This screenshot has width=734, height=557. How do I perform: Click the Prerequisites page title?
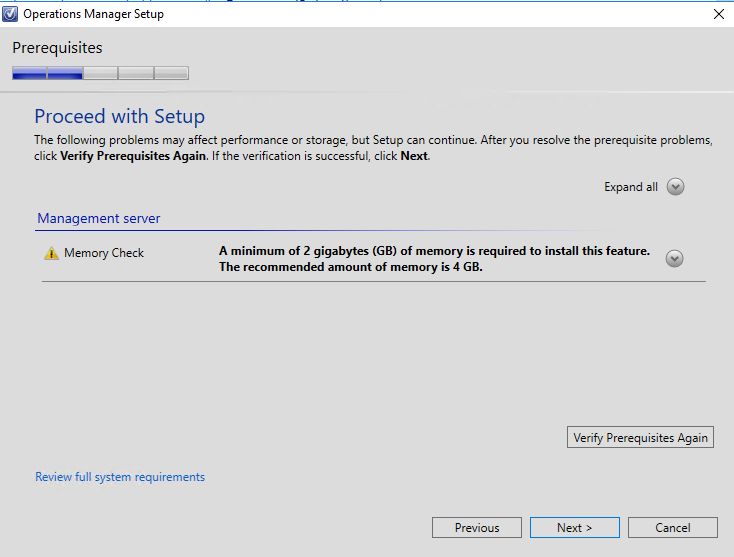point(57,48)
